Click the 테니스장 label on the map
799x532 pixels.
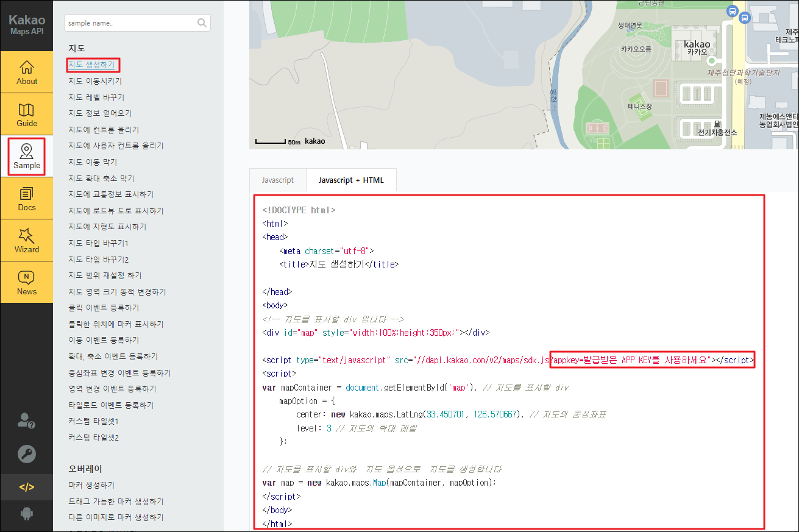pyautogui.click(x=641, y=107)
